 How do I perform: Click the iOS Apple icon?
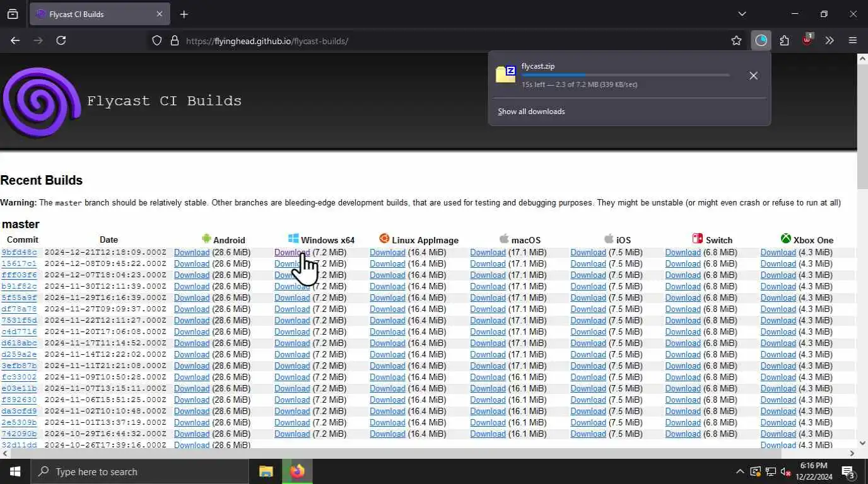click(x=609, y=239)
